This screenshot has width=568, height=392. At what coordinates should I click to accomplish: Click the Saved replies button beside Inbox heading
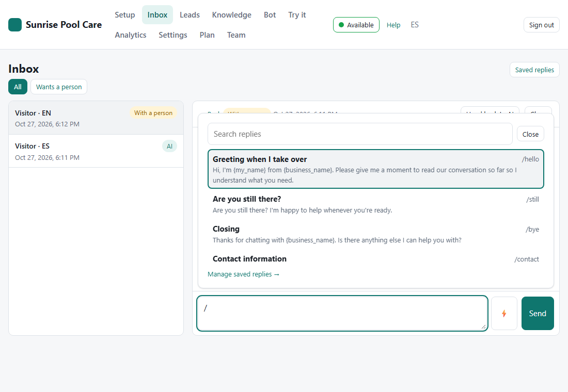tap(534, 70)
